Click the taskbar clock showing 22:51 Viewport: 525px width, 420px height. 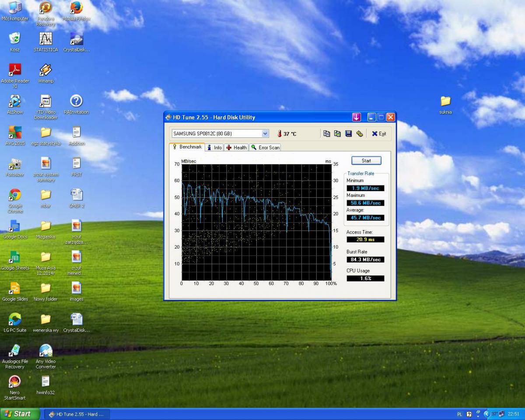click(x=513, y=414)
